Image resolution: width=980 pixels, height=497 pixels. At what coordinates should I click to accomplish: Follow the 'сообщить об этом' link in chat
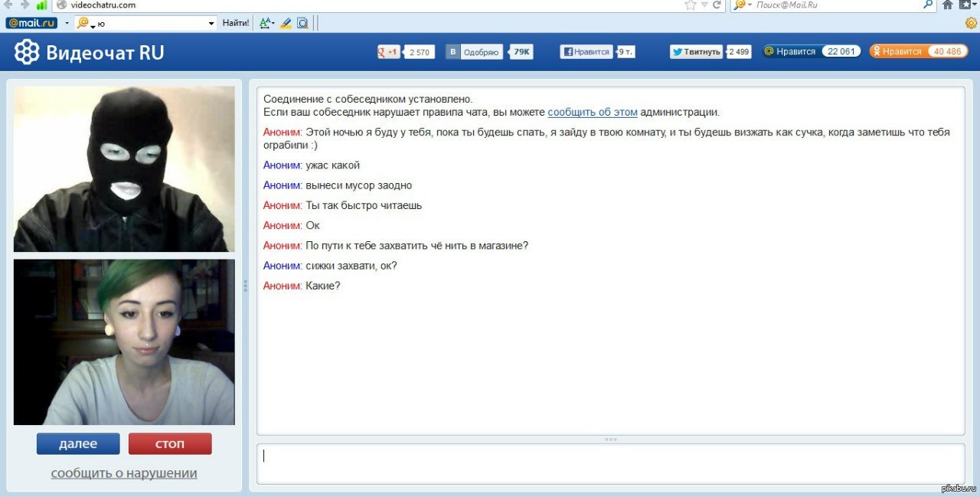point(592,112)
